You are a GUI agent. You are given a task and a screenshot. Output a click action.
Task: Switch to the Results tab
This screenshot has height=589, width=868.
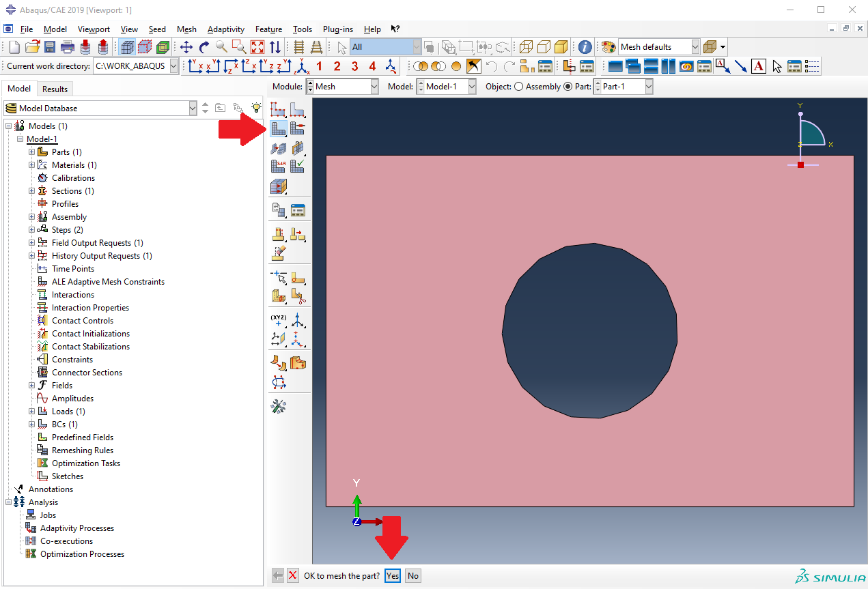(x=55, y=89)
